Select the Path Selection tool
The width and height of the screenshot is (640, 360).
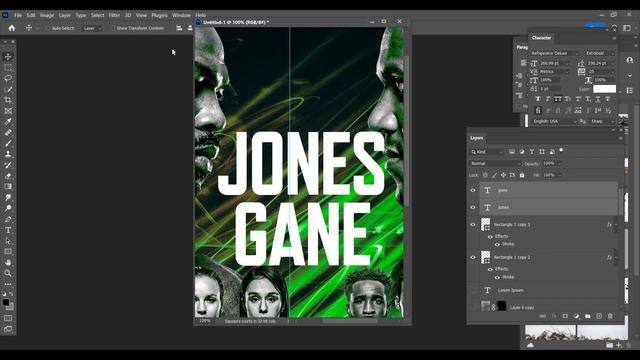[8, 241]
